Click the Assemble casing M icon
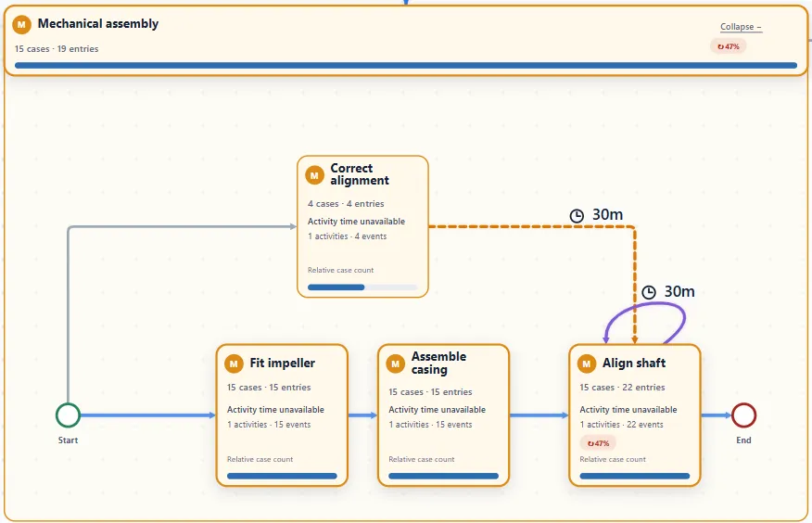 tap(395, 364)
